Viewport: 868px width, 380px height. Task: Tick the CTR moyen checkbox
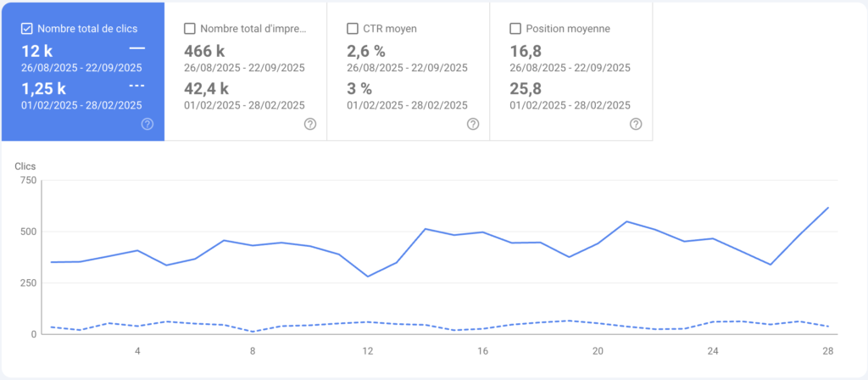click(353, 29)
